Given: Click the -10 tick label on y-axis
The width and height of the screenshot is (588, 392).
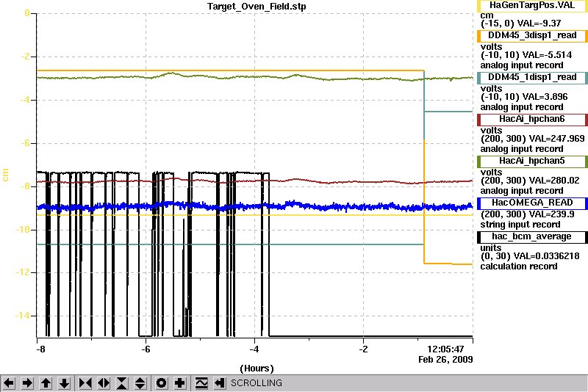Looking at the screenshot, I should click(x=22, y=230).
